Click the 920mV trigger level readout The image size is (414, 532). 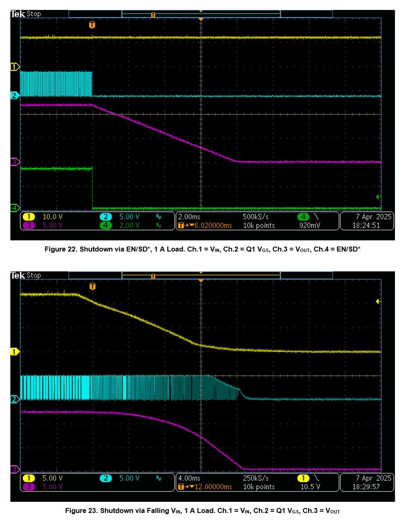[309, 225]
